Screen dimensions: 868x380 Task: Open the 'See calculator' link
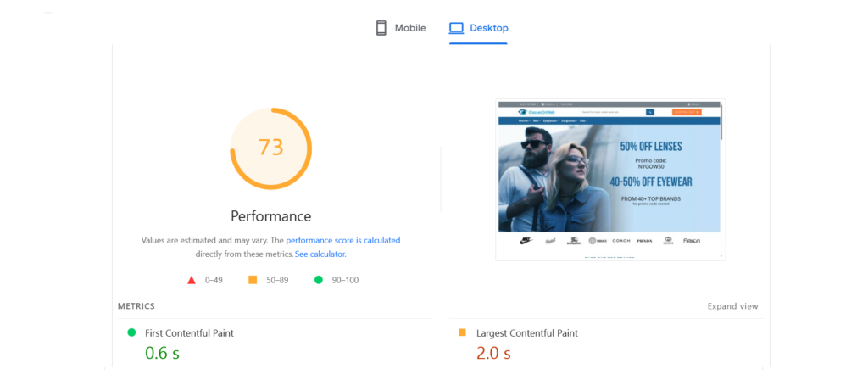[x=320, y=254]
